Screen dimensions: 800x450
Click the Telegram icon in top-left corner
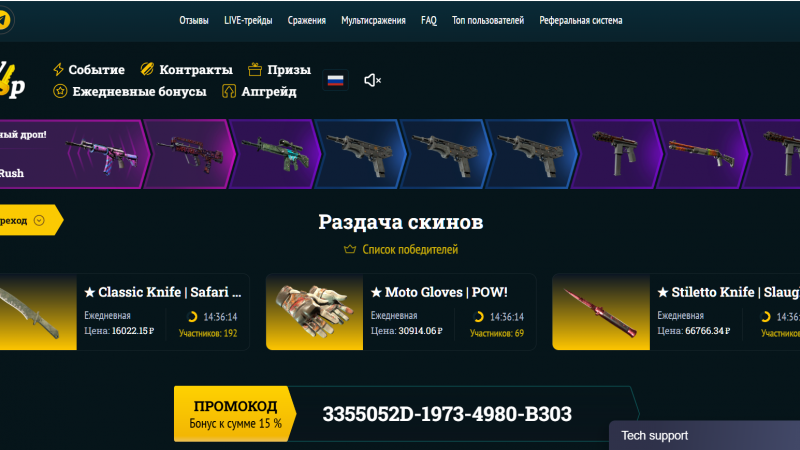click(4, 20)
